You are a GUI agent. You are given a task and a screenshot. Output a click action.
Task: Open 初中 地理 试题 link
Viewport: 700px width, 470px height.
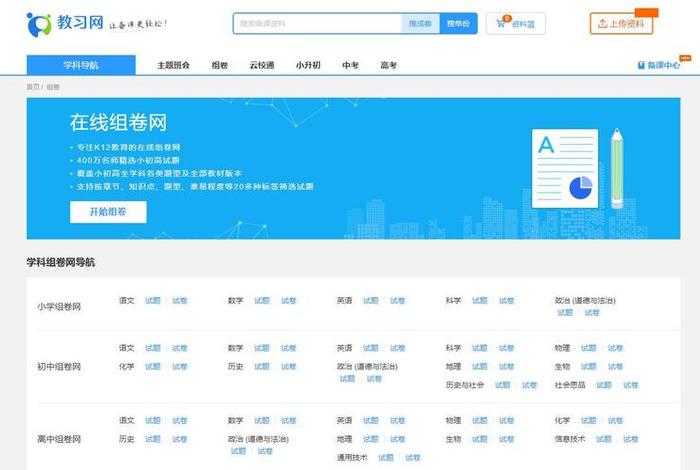tap(479, 366)
